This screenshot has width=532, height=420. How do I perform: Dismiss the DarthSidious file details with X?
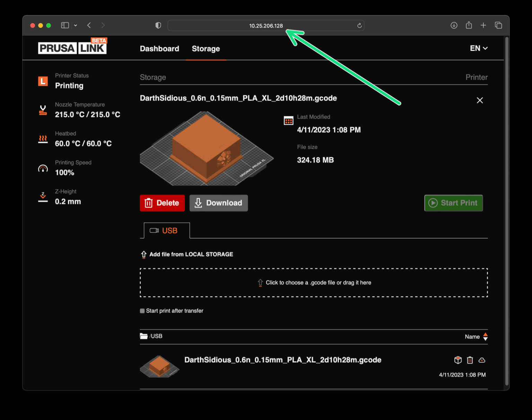(x=480, y=100)
